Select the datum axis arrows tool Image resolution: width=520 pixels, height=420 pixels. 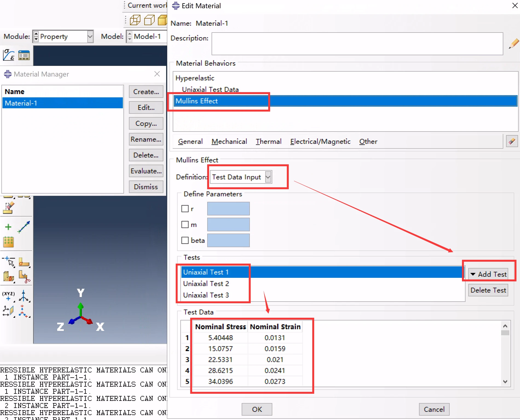pos(24,296)
